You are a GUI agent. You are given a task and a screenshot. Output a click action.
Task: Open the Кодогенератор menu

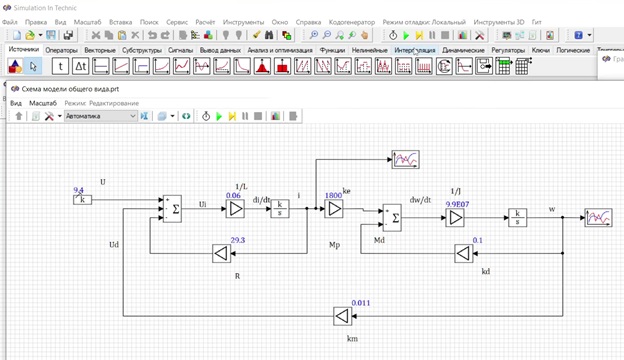click(352, 22)
